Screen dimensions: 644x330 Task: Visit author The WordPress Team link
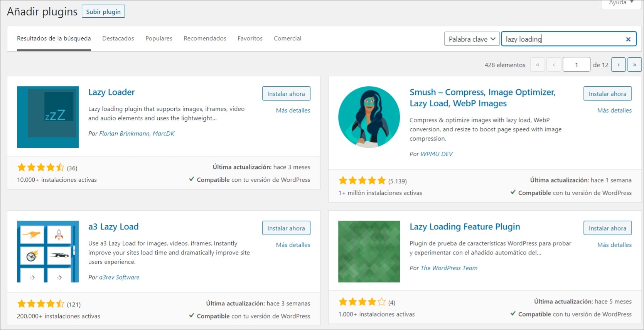[x=449, y=268]
